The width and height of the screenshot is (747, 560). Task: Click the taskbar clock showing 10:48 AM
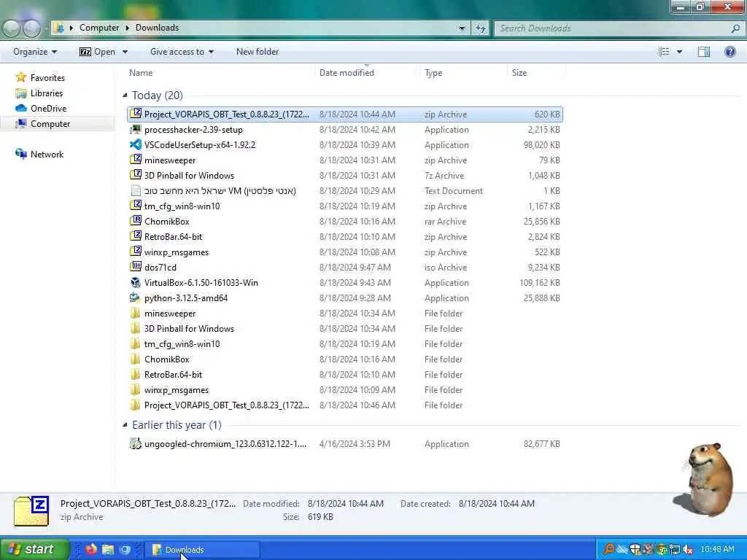[x=718, y=549]
